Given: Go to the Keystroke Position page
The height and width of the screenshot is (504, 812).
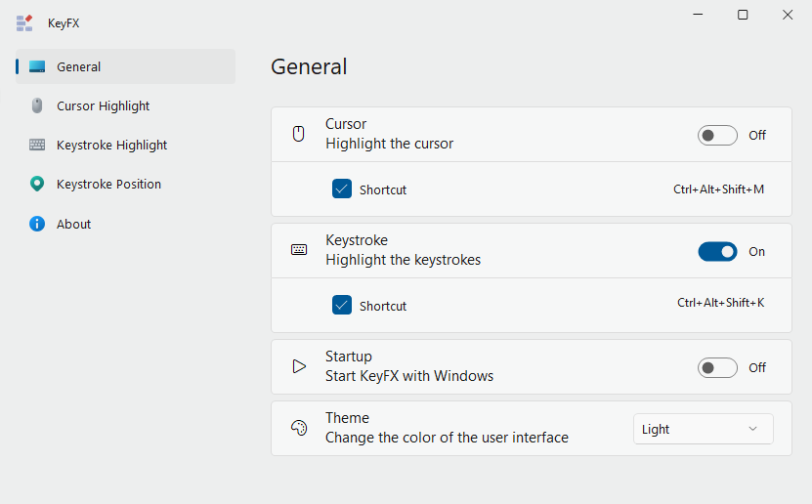Looking at the screenshot, I should pos(108,185).
